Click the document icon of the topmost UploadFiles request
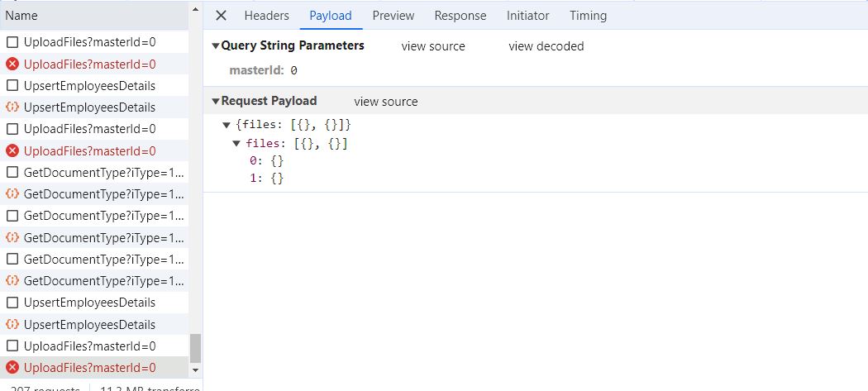This screenshot has height=391, width=868. (12, 42)
